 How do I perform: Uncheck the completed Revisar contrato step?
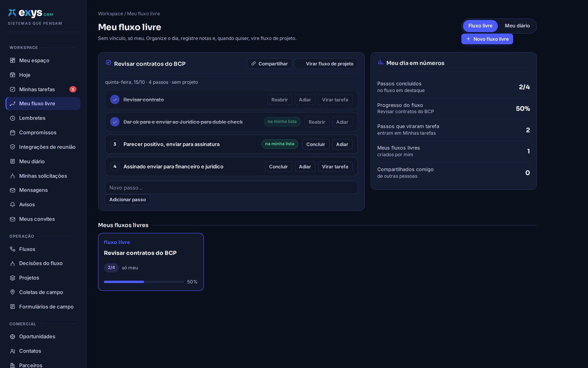click(115, 100)
